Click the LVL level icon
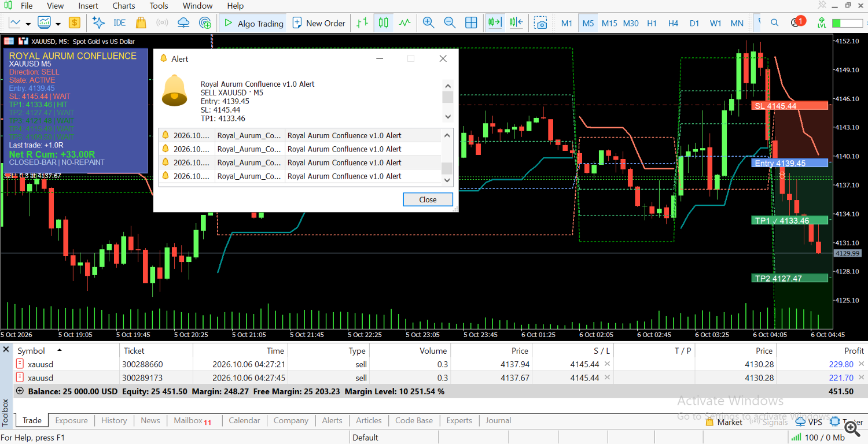Viewport: 868px width, 444px height. (x=822, y=23)
